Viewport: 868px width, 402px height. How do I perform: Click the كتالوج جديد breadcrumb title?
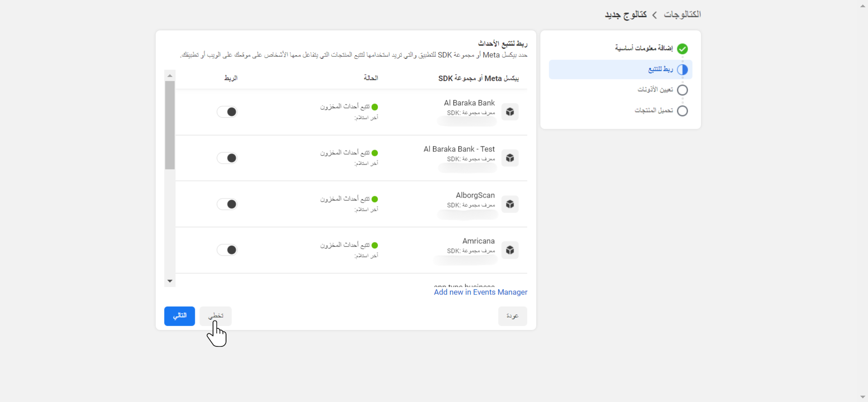(626, 14)
